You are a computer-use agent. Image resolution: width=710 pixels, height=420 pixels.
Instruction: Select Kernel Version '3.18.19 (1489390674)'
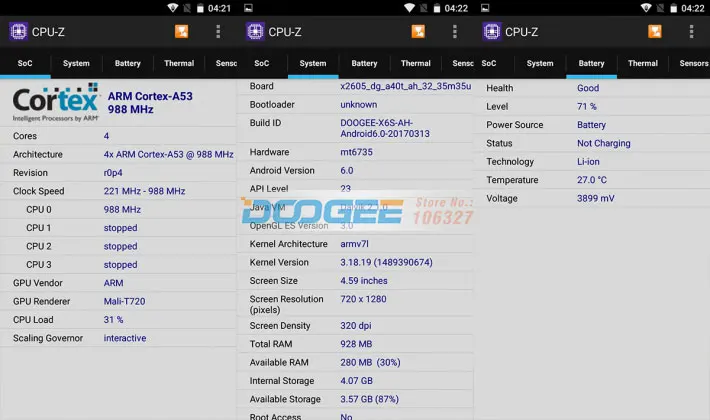pyautogui.click(x=386, y=262)
